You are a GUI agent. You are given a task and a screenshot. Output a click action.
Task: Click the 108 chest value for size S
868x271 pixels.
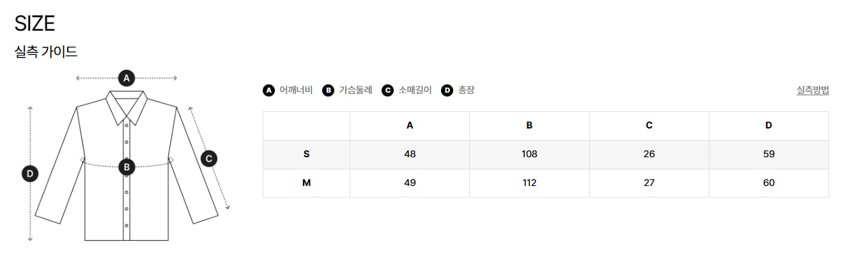tap(529, 154)
